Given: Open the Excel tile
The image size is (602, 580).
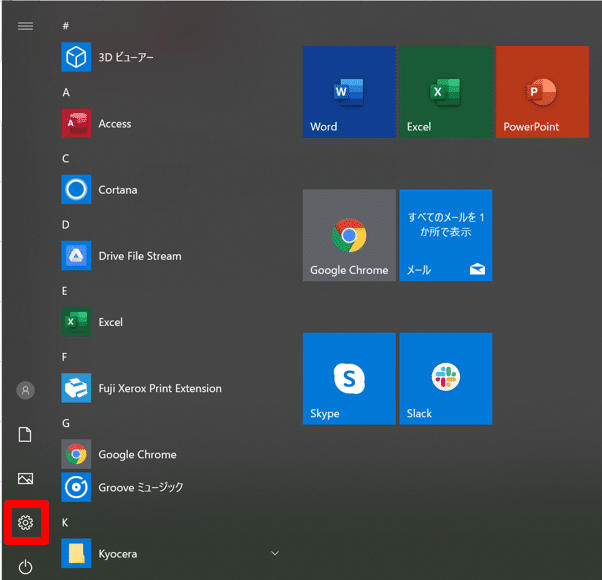Looking at the screenshot, I should pos(446,92).
